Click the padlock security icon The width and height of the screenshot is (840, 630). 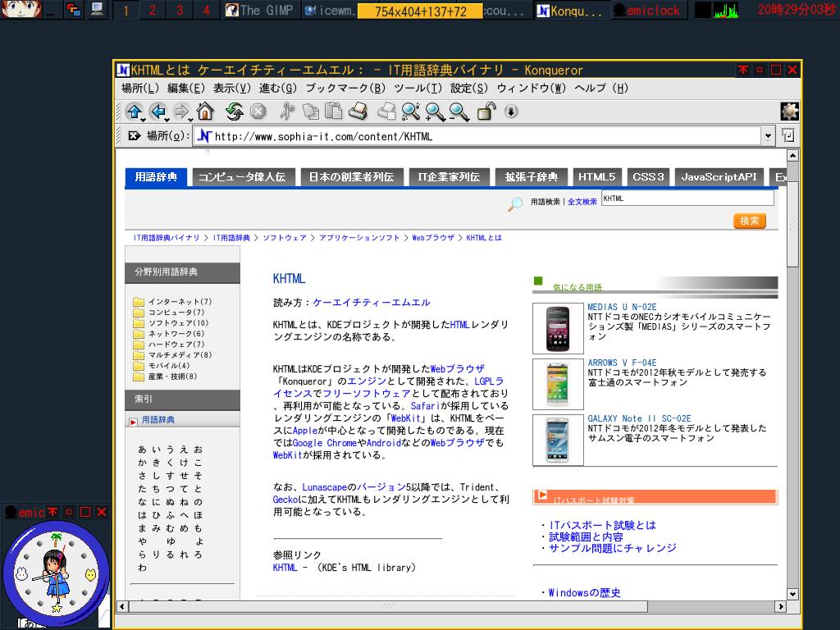486,112
